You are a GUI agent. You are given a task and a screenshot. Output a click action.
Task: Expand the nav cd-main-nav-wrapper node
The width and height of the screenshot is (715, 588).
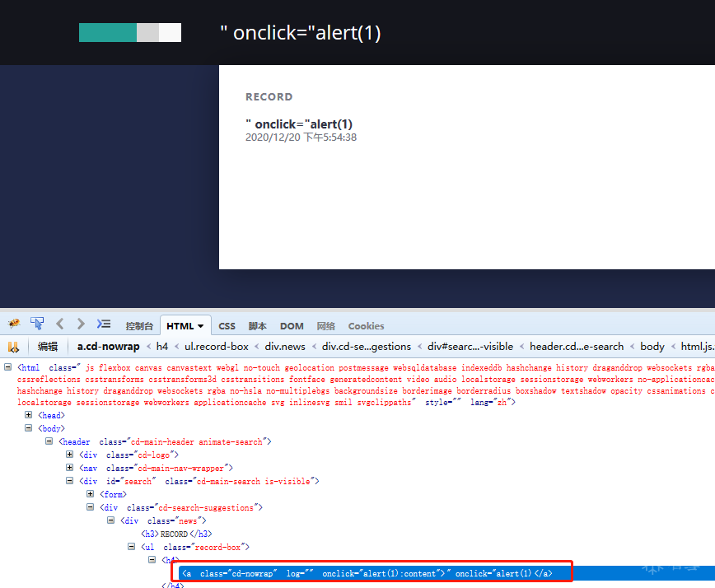tap(70, 468)
